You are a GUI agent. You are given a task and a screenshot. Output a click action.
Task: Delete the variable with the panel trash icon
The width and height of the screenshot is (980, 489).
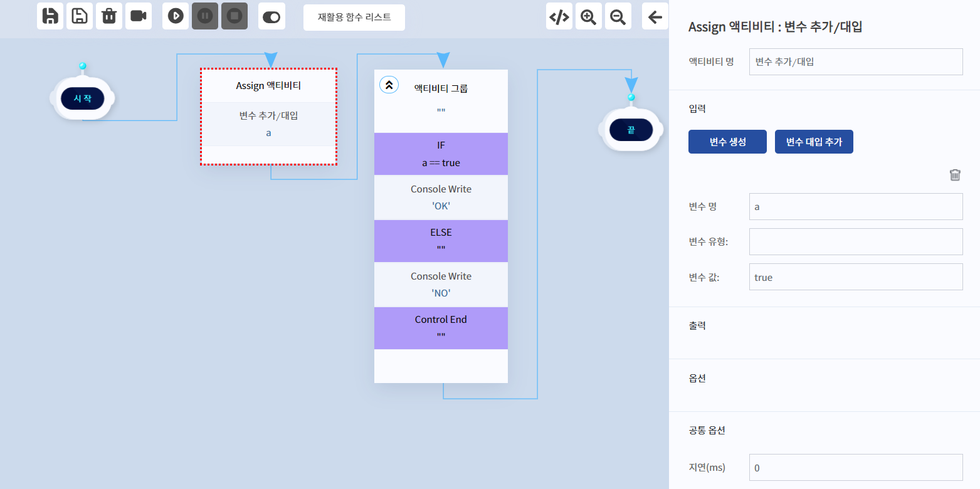955,175
